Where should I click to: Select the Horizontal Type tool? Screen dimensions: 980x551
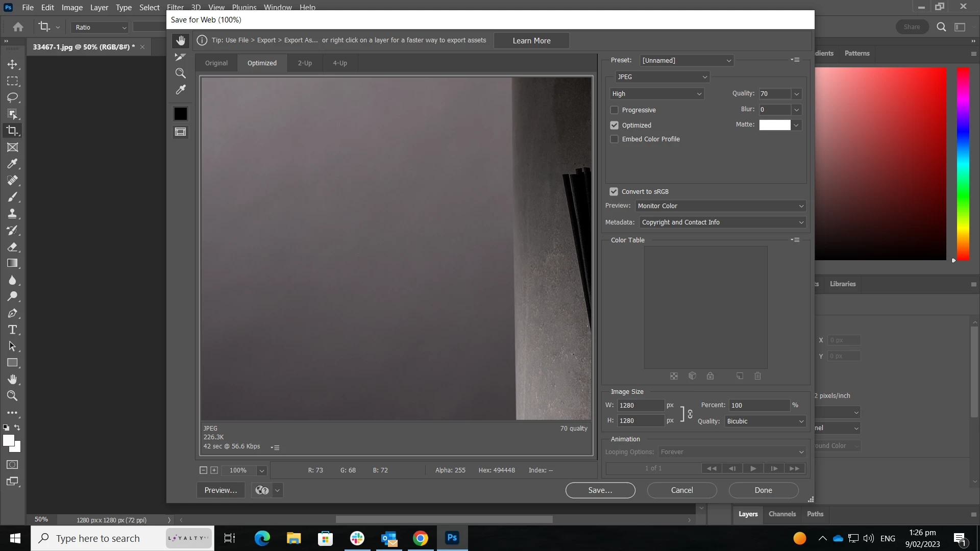13,330
